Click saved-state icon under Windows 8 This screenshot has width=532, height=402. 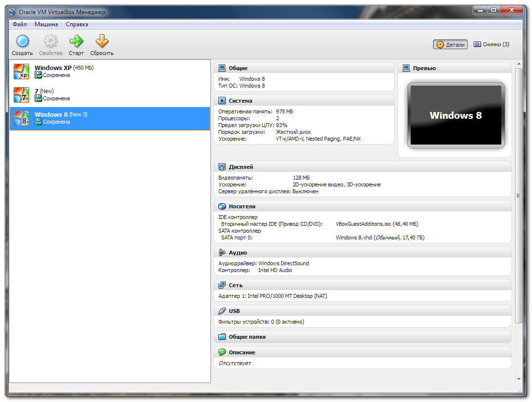(x=38, y=122)
